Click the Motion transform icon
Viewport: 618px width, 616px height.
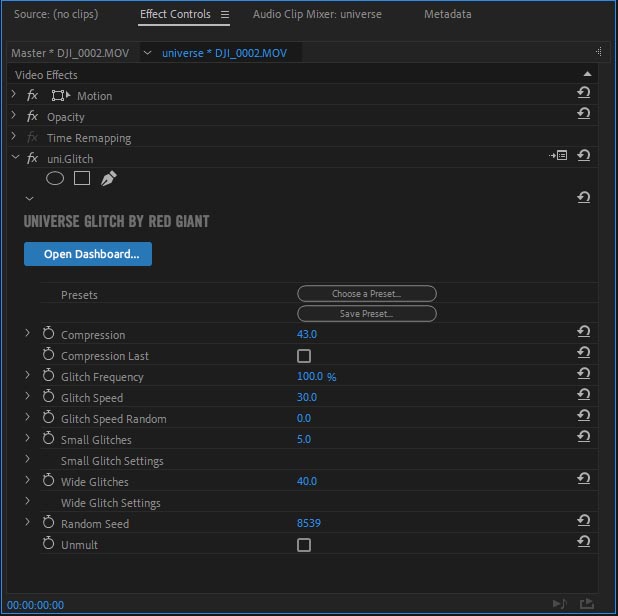60,95
